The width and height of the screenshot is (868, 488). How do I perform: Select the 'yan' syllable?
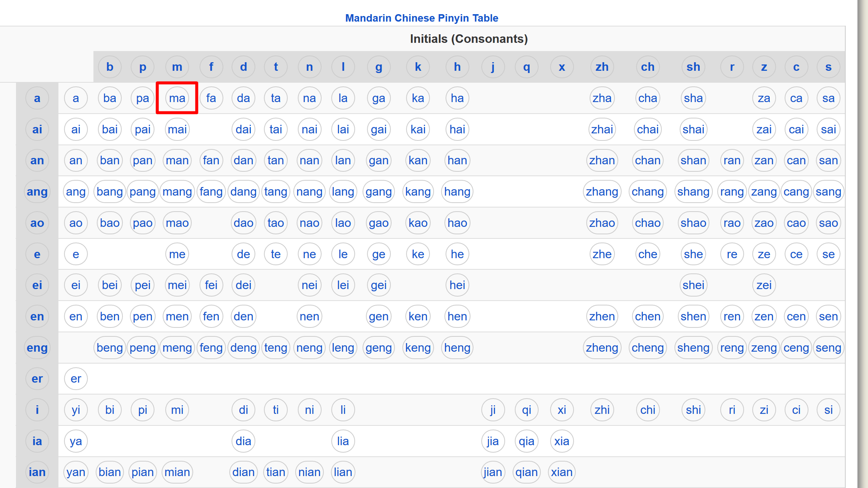[76, 472]
